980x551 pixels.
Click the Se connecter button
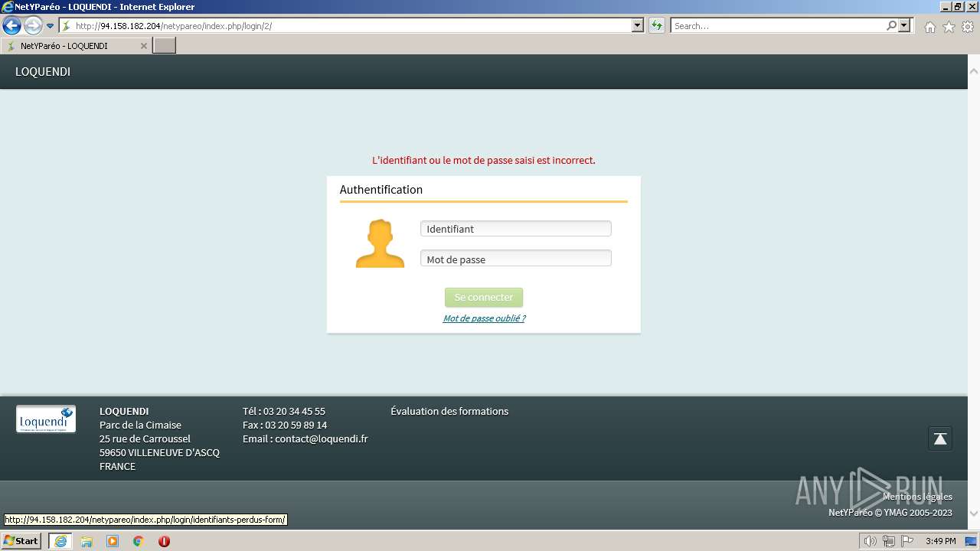pyautogui.click(x=484, y=297)
